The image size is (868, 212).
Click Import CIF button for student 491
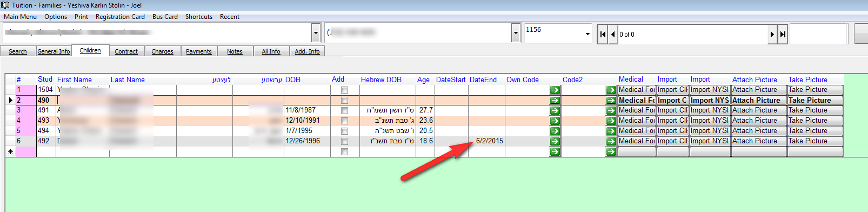click(x=673, y=110)
